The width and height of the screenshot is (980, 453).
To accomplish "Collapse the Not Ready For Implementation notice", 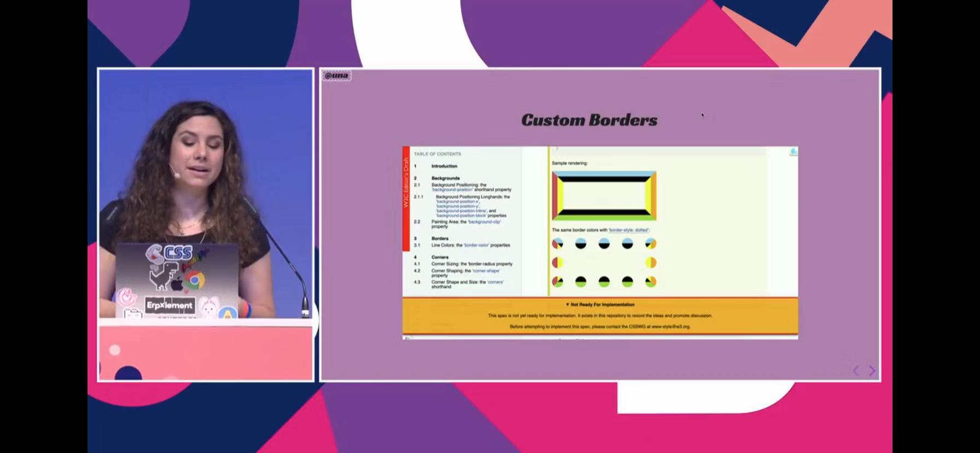I will (x=600, y=304).
